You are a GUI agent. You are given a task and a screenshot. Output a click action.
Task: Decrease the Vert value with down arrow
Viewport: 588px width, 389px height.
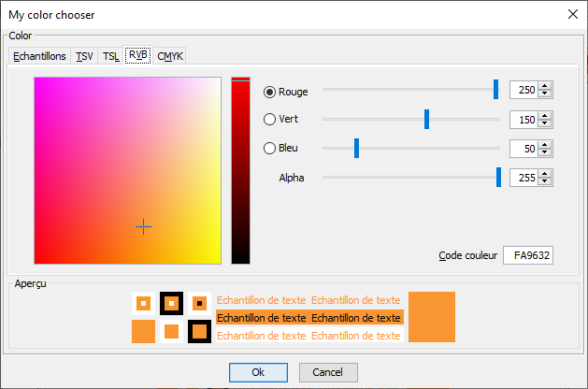(x=546, y=124)
